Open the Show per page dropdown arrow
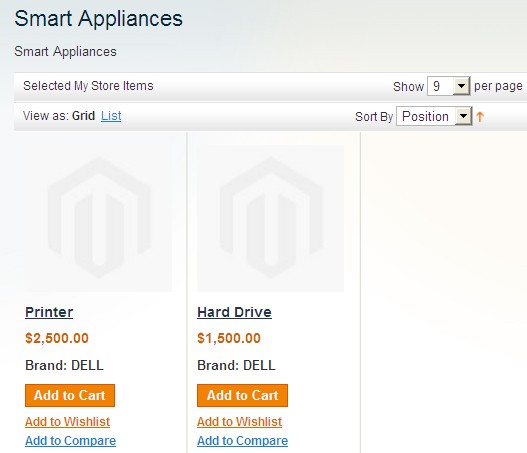Viewport: 527px width, 453px height. 461,86
